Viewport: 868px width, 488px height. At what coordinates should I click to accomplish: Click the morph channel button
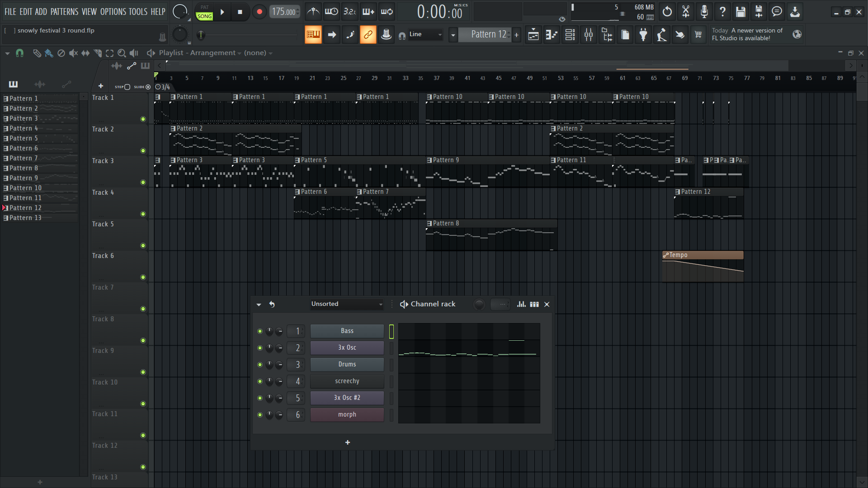(x=347, y=415)
